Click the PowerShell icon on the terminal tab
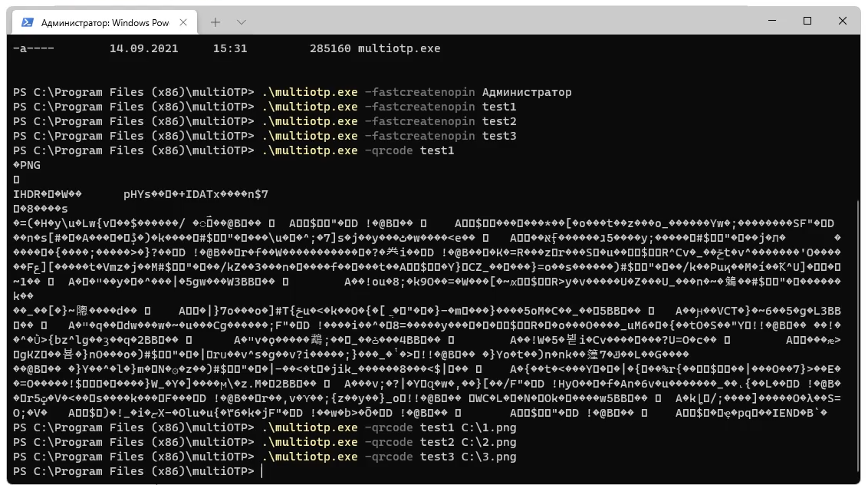868x485 pixels. 28,22
